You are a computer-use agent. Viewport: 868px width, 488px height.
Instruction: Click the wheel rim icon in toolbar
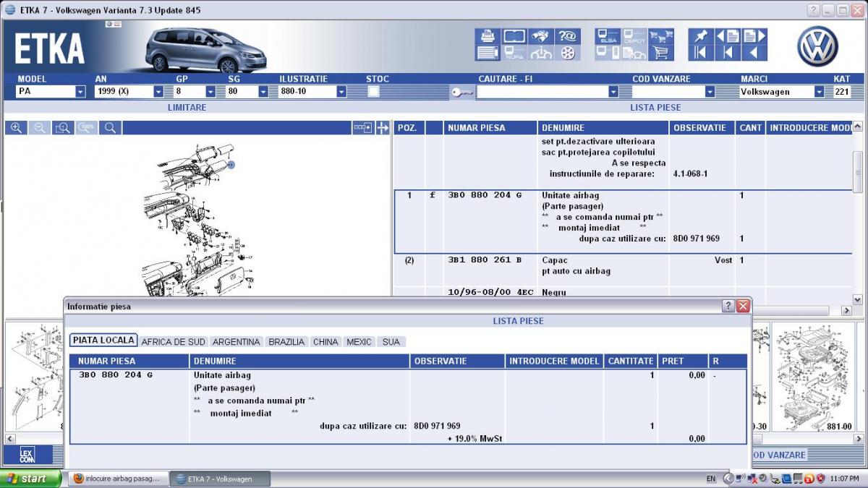point(567,53)
